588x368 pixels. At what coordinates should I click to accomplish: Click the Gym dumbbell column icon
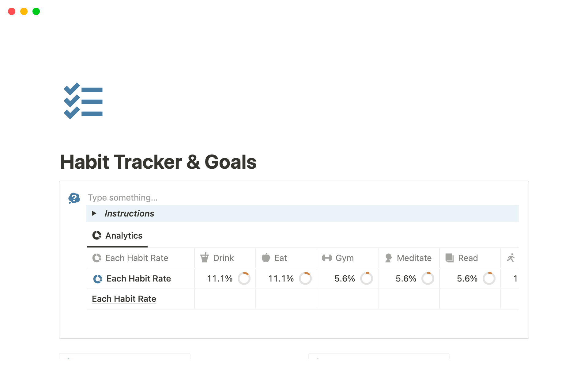327,258
